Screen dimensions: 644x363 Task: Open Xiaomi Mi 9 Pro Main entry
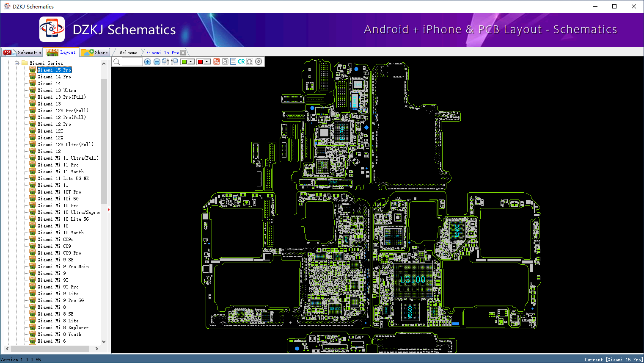point(63,266)
